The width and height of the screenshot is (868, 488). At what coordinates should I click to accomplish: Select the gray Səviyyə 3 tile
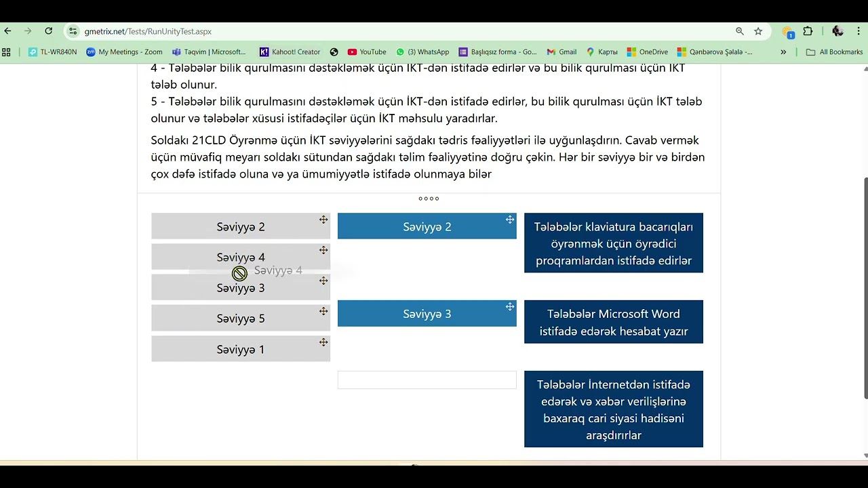pos(241,287)
